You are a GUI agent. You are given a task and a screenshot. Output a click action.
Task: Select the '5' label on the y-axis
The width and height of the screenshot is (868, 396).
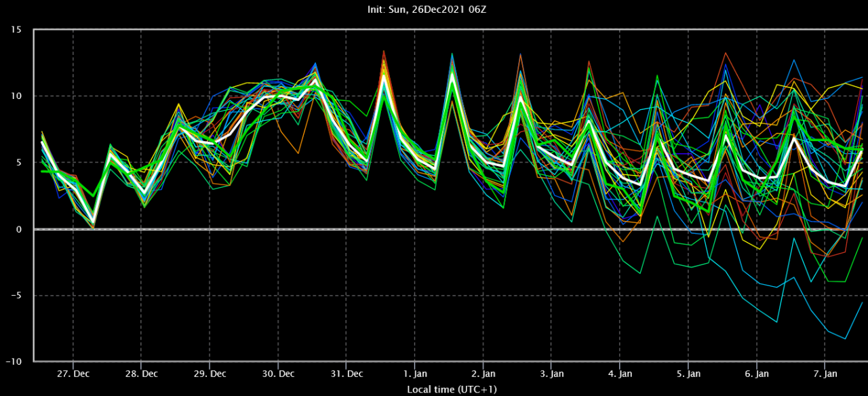point(19,163)
